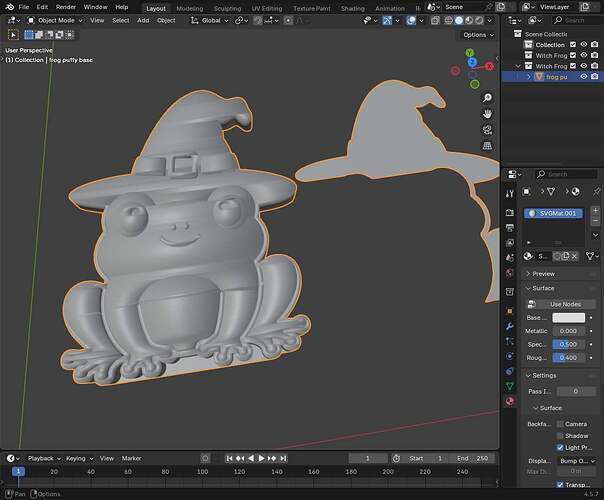
Task: Disable frog pu render camera icon
Action: tap(594, 77)
